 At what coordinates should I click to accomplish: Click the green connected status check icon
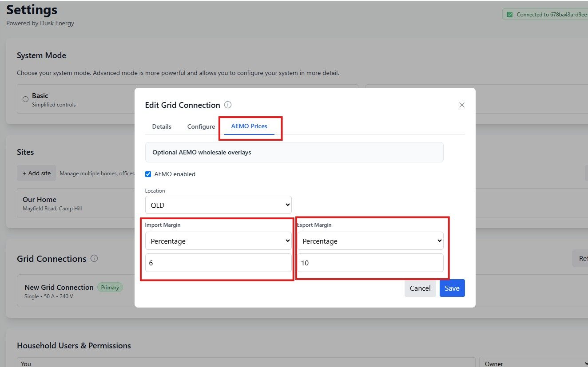coord(509,15)
